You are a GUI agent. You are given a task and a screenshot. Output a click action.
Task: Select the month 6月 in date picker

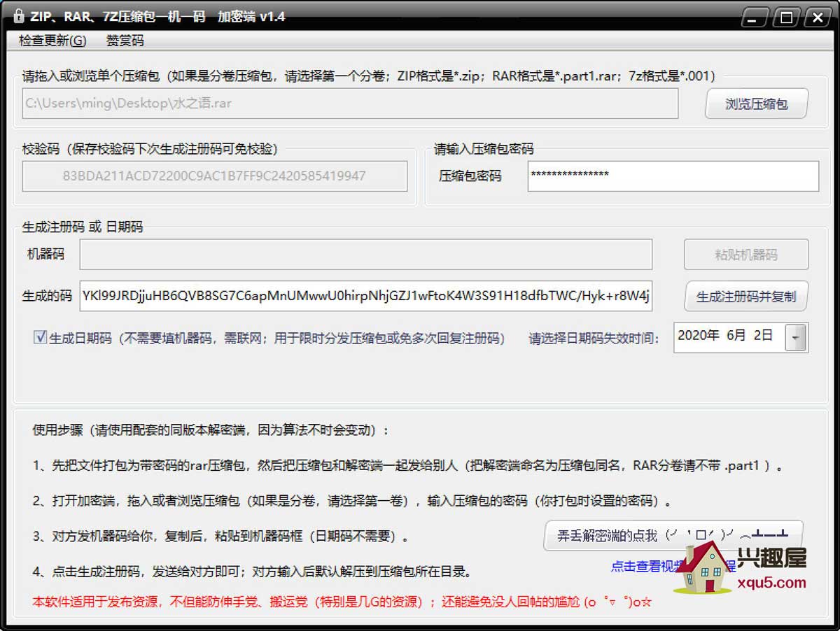736,336
